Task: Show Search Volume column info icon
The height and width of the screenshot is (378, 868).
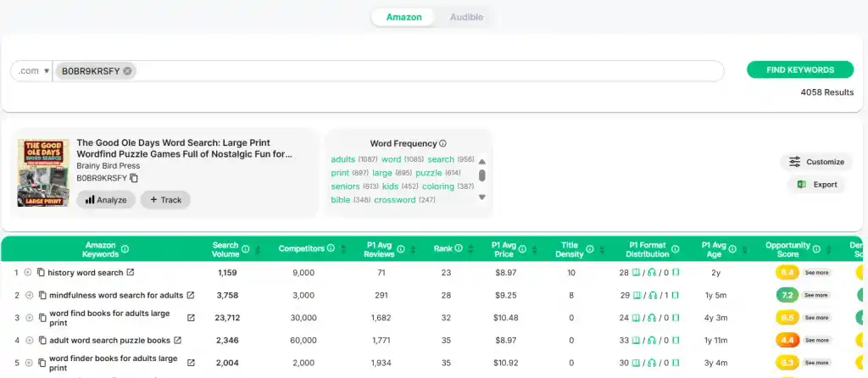Action: point(245,249)
